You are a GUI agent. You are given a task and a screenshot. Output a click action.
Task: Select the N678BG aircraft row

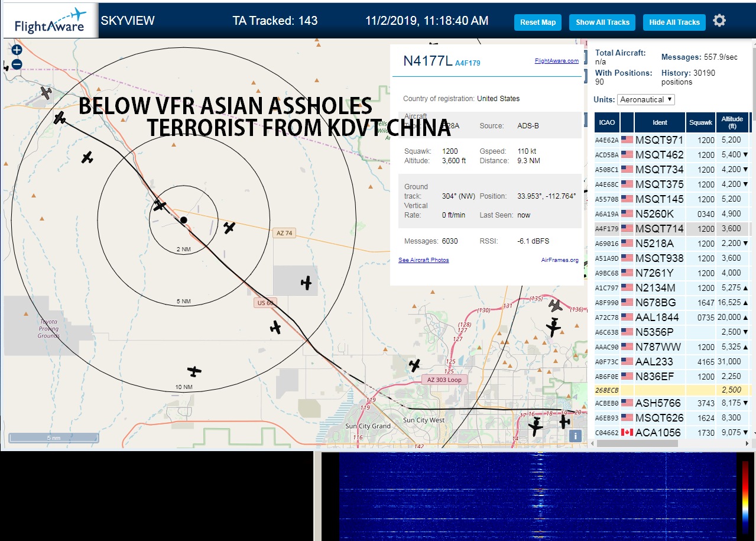click(x=672, y=303)
